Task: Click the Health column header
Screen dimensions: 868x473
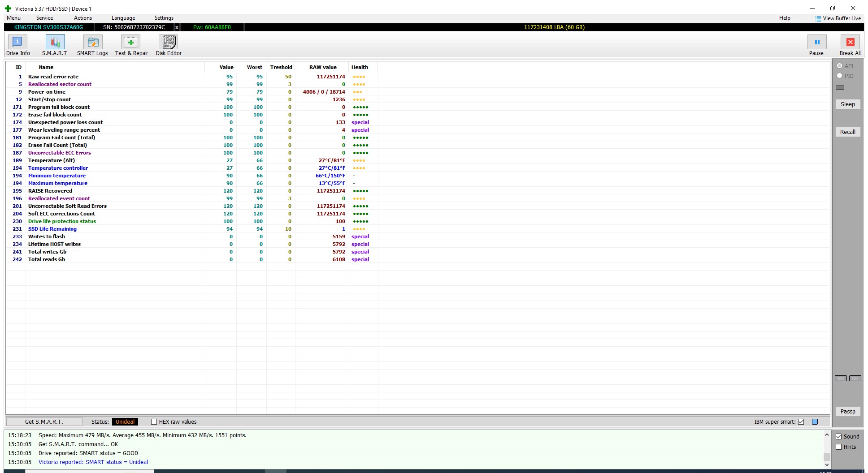Action: [x=360, y=67]
